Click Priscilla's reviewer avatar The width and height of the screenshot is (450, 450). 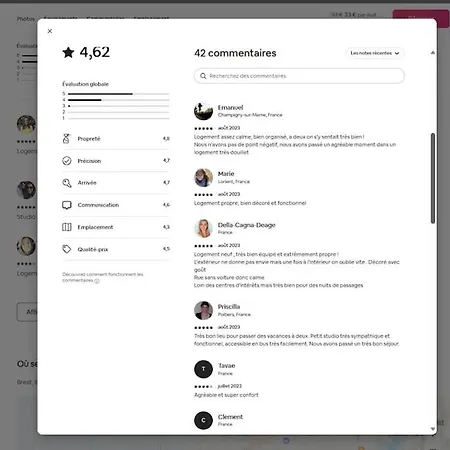point(203,310)
